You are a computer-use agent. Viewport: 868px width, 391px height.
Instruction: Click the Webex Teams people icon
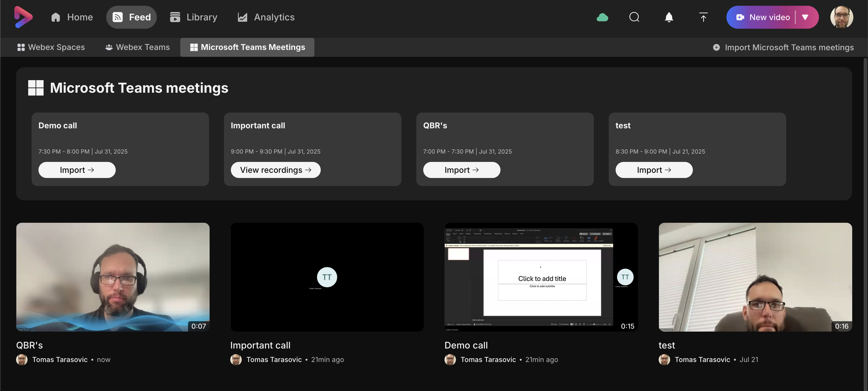coord(109,47)
